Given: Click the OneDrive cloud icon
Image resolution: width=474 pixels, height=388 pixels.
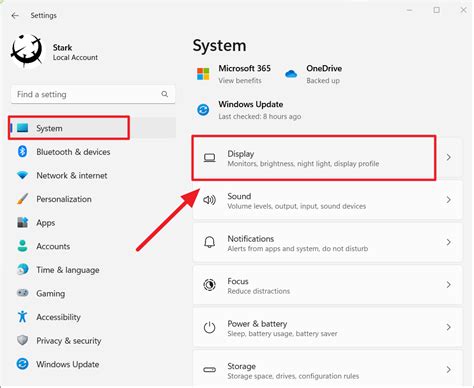Looking at the screenshot, I should click(291, 74).
